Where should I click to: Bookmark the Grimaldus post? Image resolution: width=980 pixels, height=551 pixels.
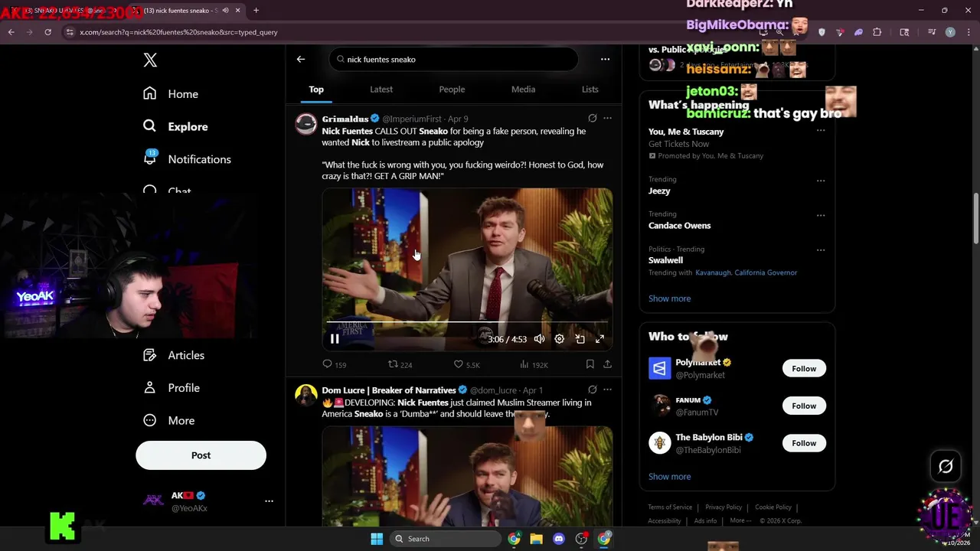[590, 364]
